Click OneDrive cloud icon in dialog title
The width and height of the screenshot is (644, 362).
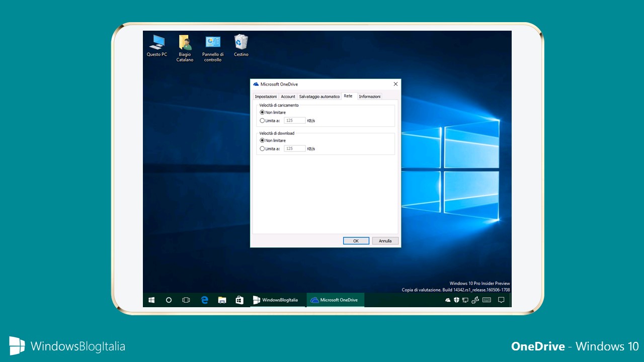click(256, 84)
